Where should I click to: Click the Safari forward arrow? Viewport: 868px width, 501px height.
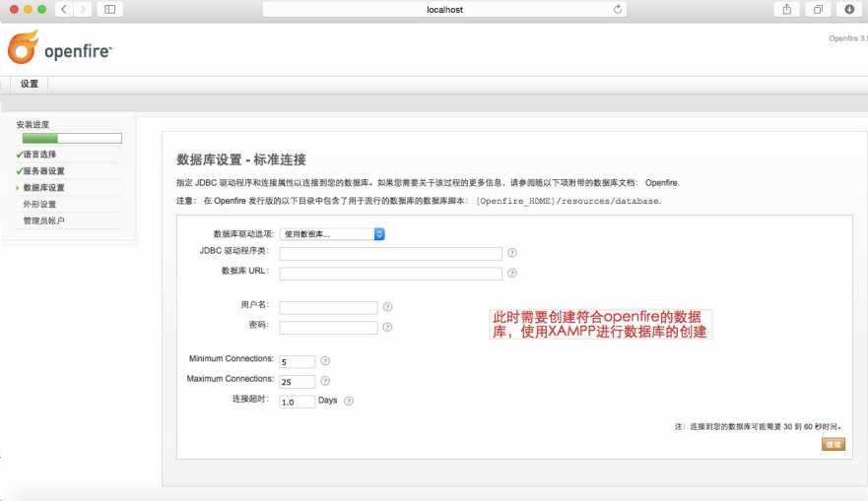pos(83,10)
